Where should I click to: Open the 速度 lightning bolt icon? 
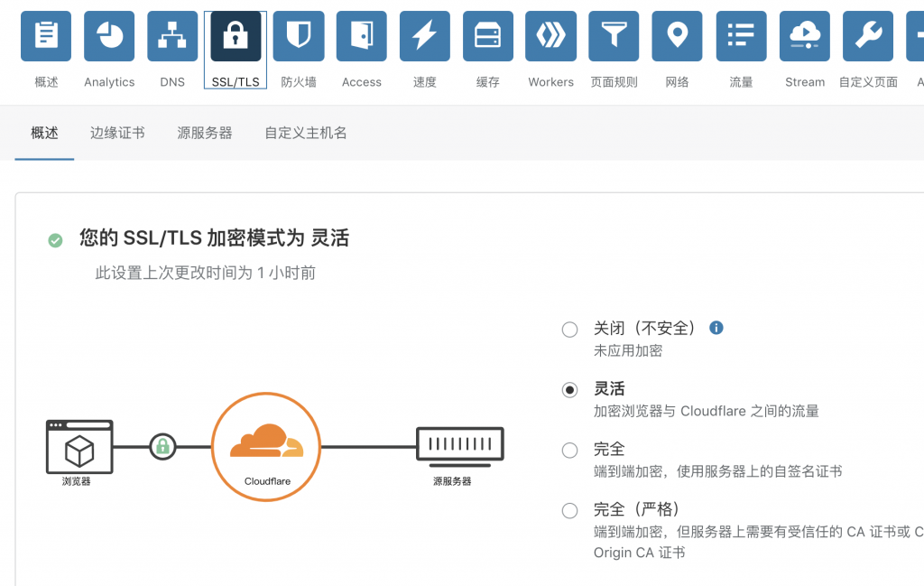tap(425, 36)
